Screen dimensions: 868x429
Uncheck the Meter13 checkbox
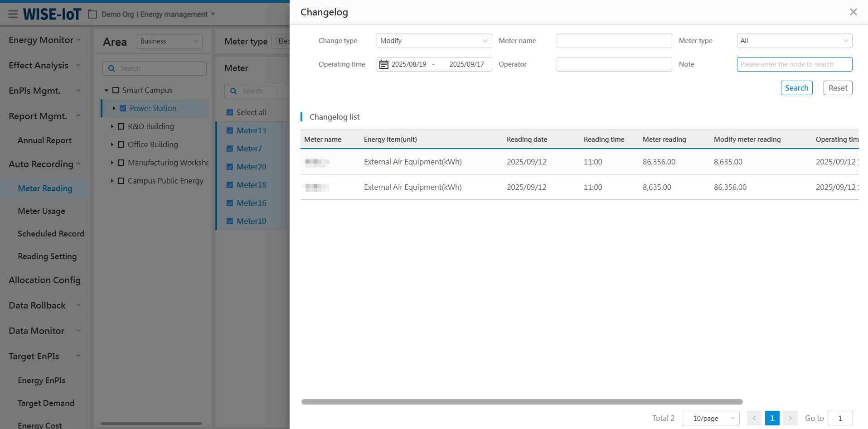pos(230,130)
